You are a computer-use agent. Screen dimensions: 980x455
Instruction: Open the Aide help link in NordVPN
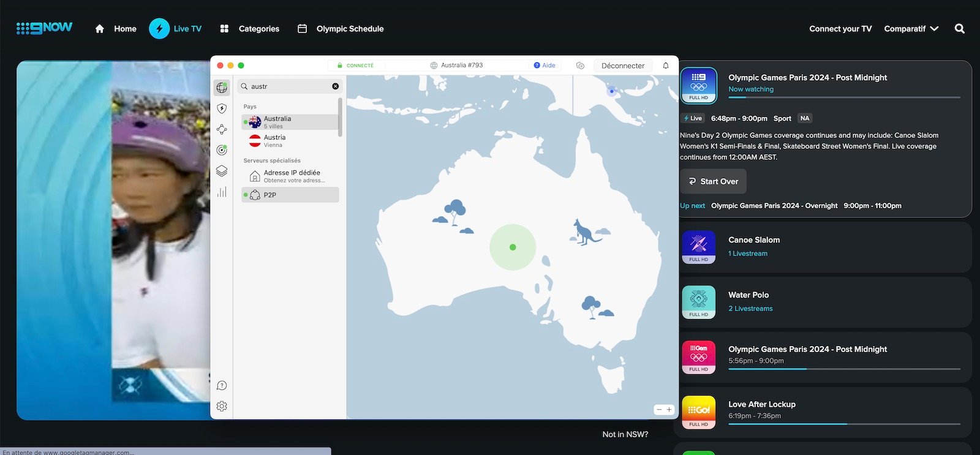point(545,66)
